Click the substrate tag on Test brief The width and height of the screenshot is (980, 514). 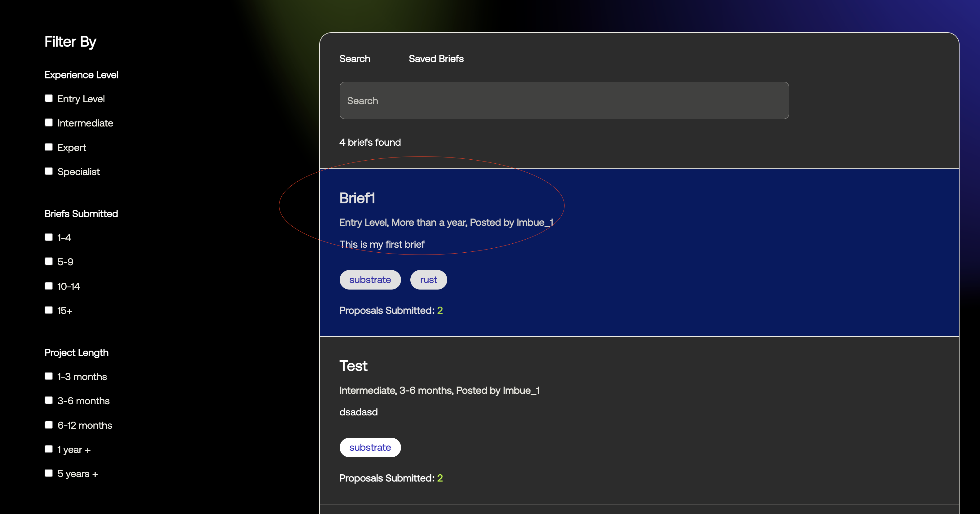370,447
